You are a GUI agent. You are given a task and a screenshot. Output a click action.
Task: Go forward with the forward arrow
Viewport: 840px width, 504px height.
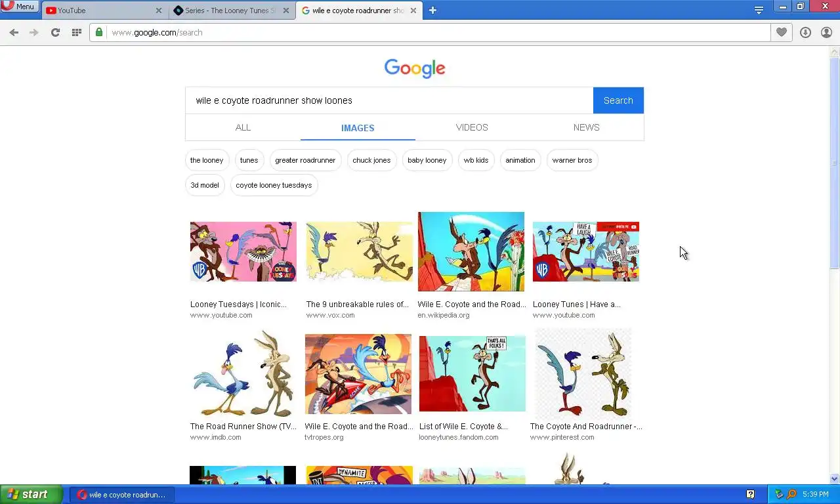(x=34, y=32)
